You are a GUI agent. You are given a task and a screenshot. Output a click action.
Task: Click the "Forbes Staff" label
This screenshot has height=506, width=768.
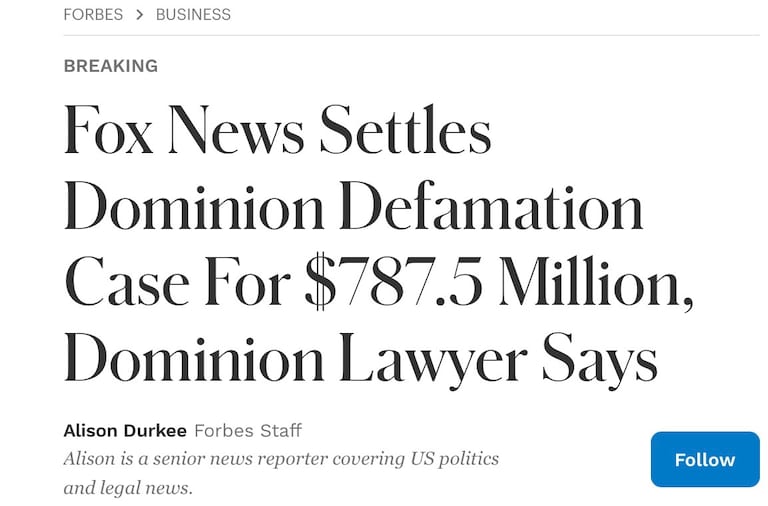coord(247,431)
